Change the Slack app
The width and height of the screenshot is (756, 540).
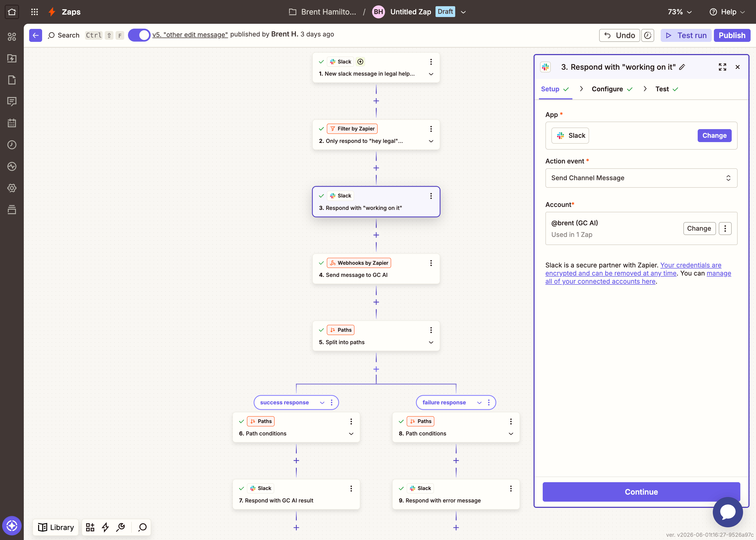(x=714, y=136)
